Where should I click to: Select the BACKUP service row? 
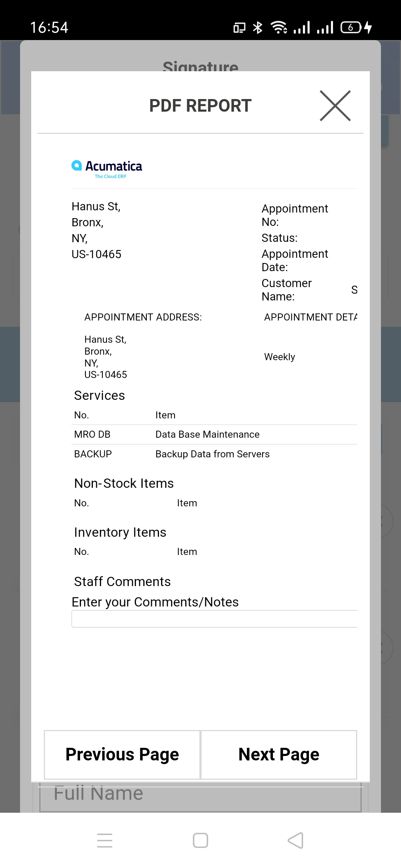click(x=93, y=454)
